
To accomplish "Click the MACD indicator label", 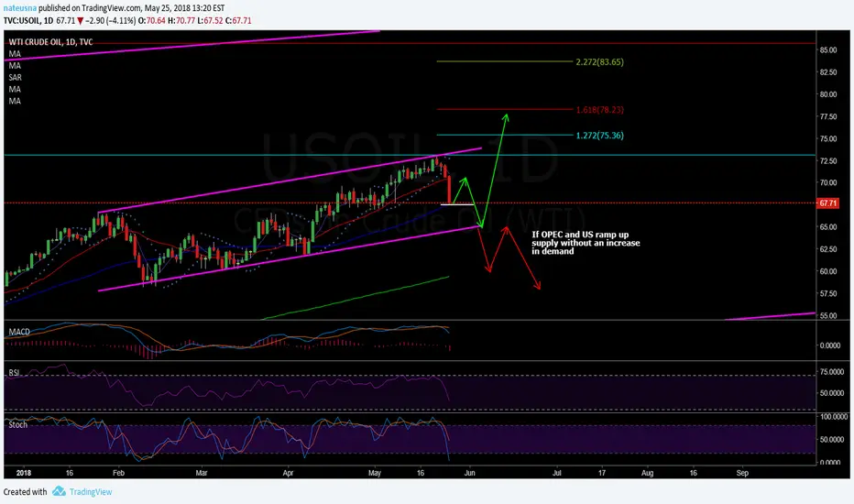I will pyautogui.click(x=19, y=332).
